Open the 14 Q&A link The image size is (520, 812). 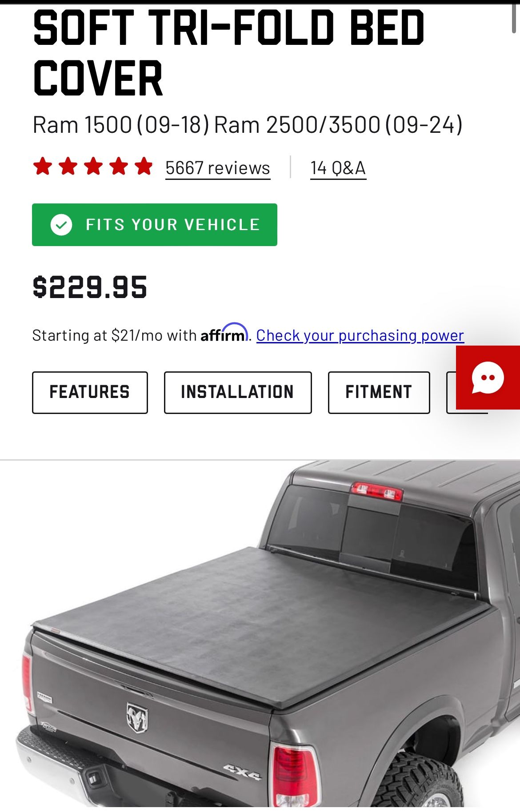tap(338, 168)
